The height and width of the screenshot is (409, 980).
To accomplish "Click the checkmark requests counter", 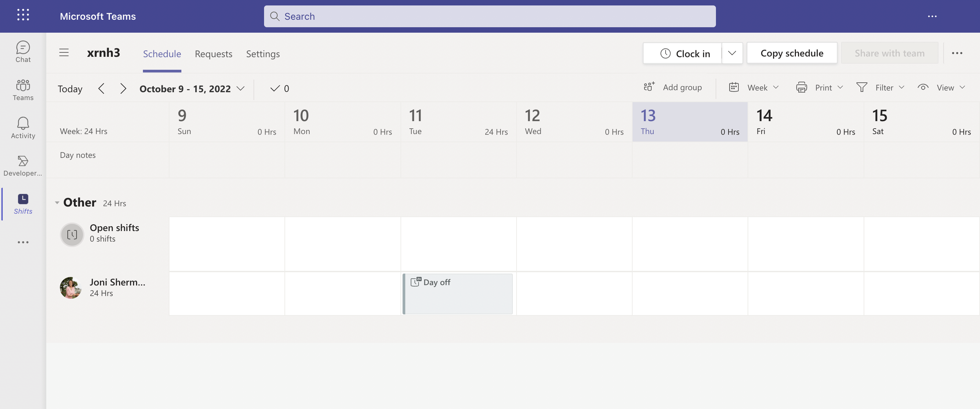I will pos(280,88).
